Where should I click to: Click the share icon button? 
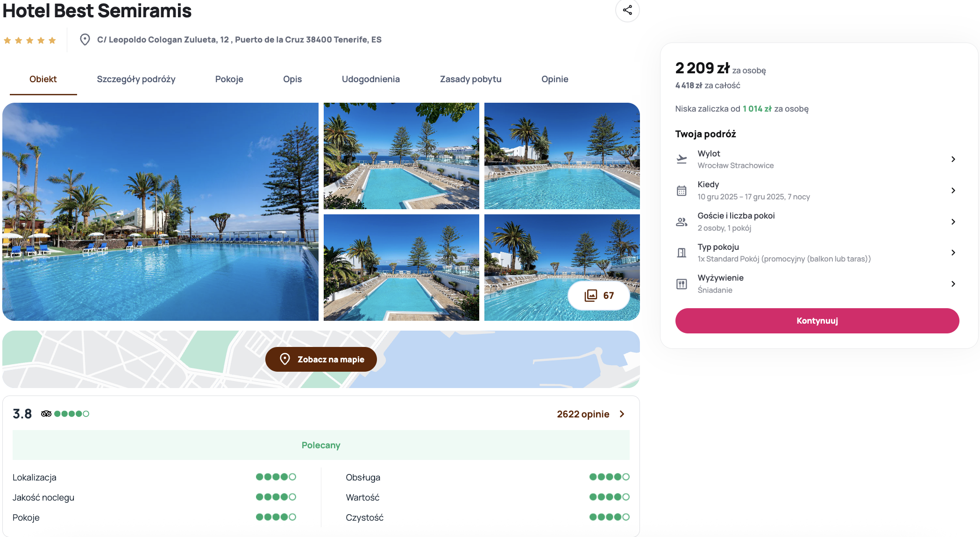click(x=627, y=10)
